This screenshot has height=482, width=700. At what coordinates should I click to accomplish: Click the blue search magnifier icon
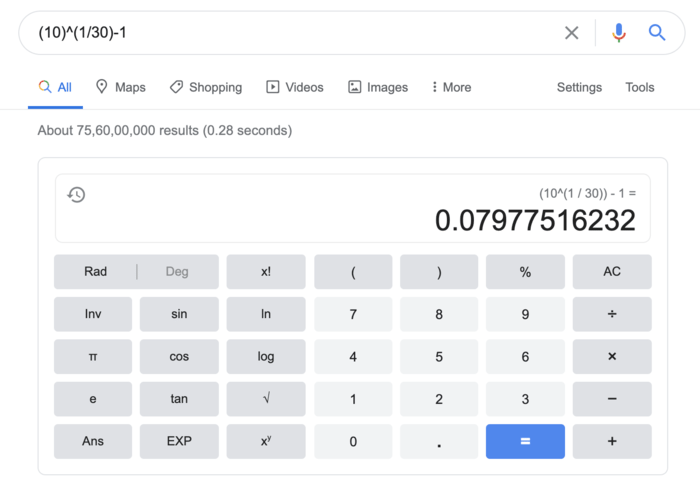[657, 33]
